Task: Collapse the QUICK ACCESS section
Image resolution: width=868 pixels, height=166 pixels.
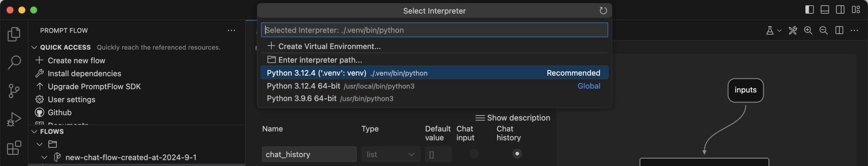Action: tap(35, 48)
